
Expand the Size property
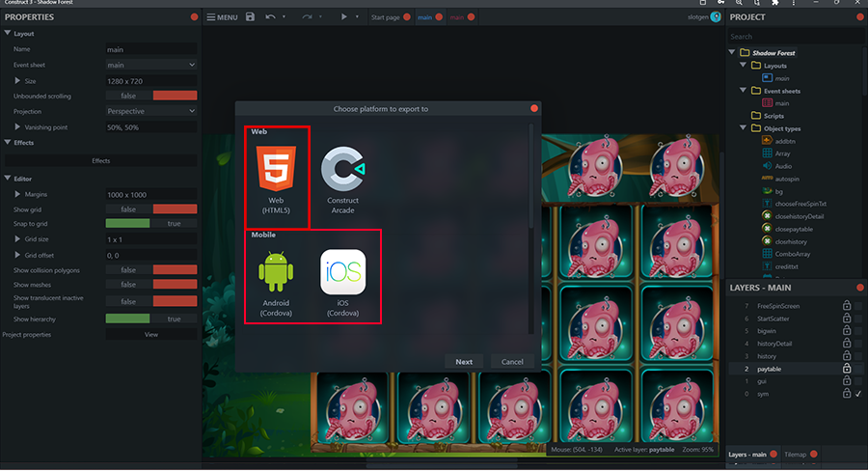pyautogui.click(x=17, y=81)
